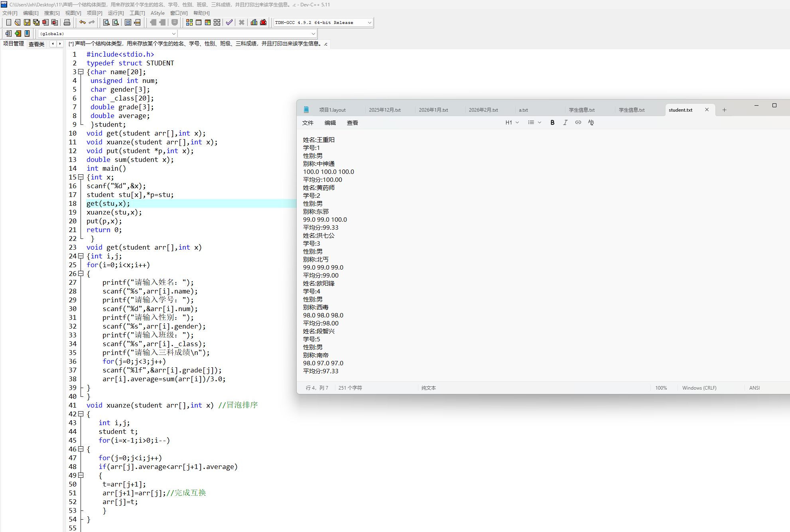790x532 pixels.
Task: Click the 100% zoom indicator in status bar
Action: click(x=661, y=388)
